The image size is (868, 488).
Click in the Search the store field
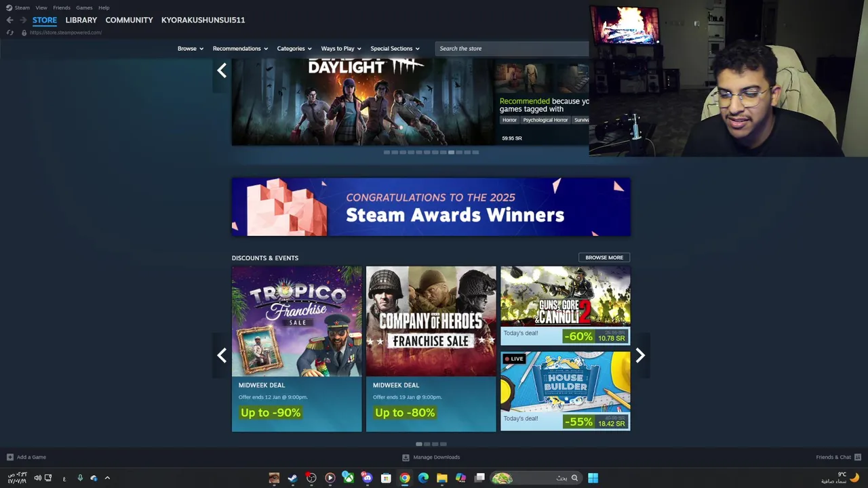(x=512, y=49)
